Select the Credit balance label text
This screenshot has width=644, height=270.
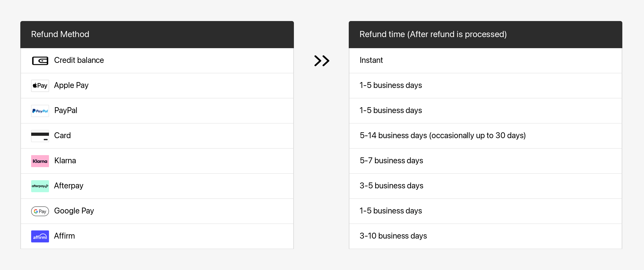(x=79, y=60)
